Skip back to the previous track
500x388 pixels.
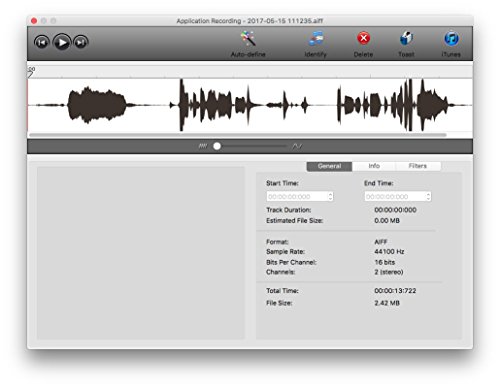[x=42, y=42]
